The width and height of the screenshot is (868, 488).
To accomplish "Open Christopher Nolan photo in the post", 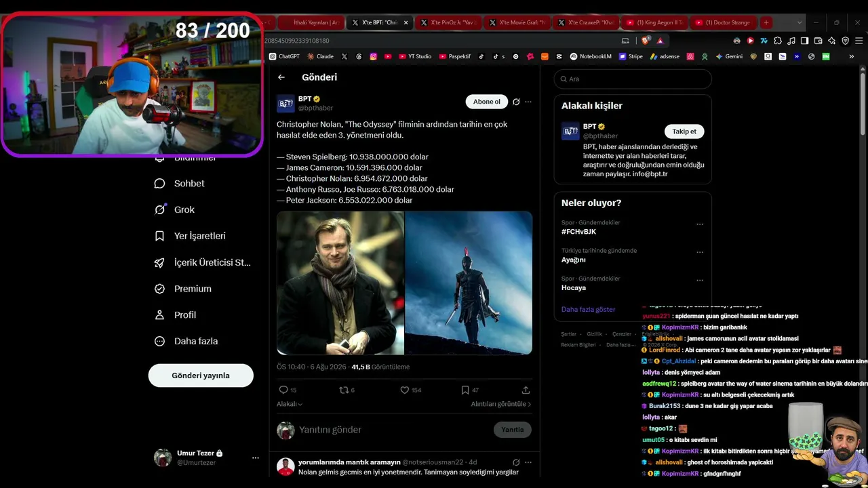I will [x=340, y=283].
